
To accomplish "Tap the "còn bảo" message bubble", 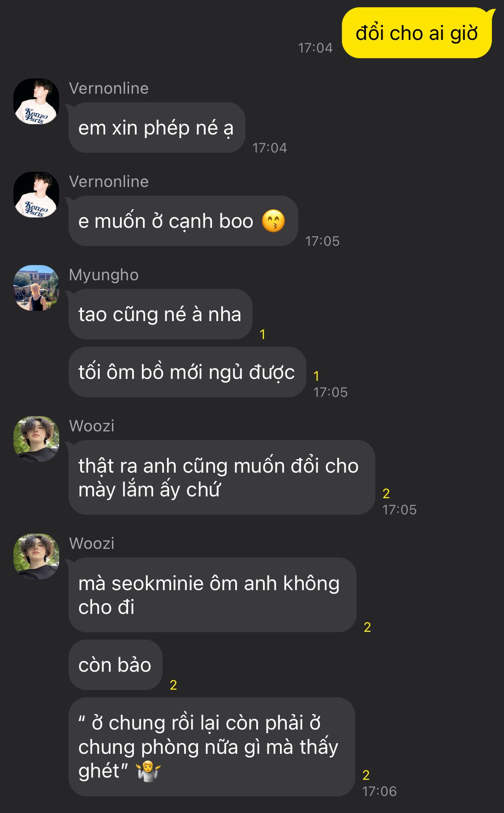I will 115,665.
